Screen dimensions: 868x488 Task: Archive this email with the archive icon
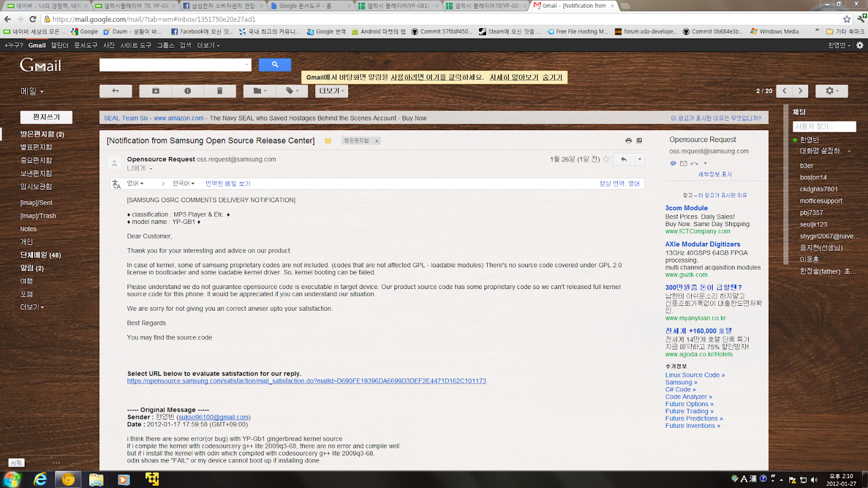pyautogui.click(x=156, y=91)
